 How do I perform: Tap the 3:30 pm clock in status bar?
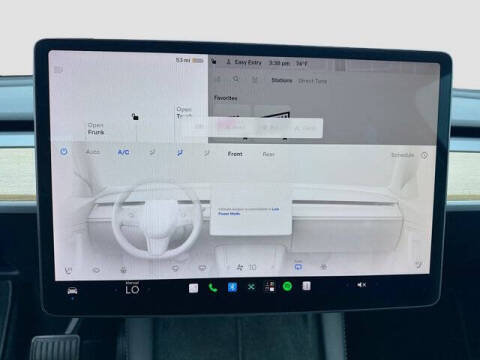[x=279, y=63]
